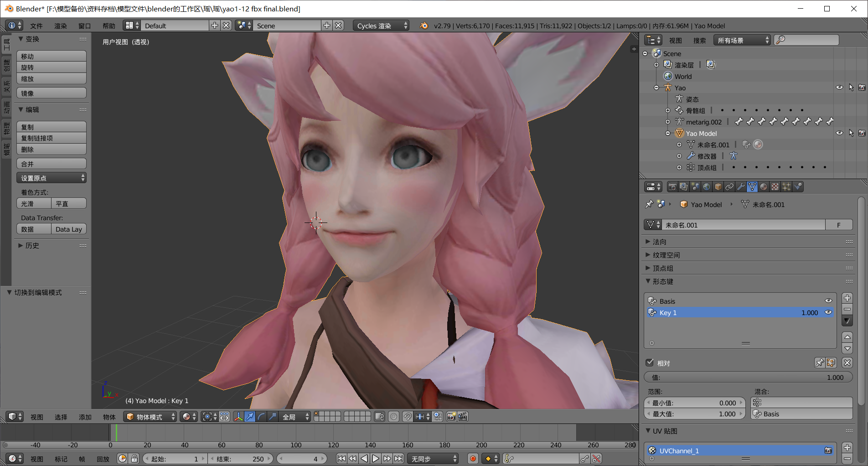Click the 3D manipulator axes toggle icon

pyautogui.click(x=238, y=416)
